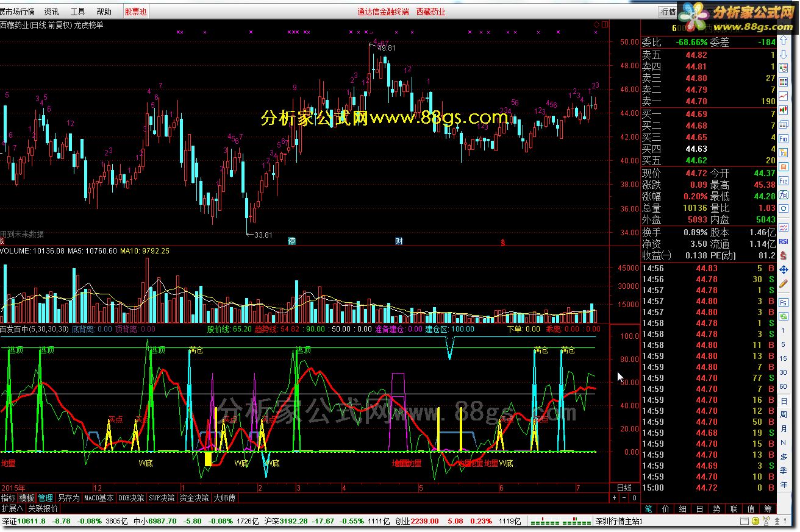Switch to 30-minute period
The height and width of the screenshot is (532, 800).
[784, 372]
